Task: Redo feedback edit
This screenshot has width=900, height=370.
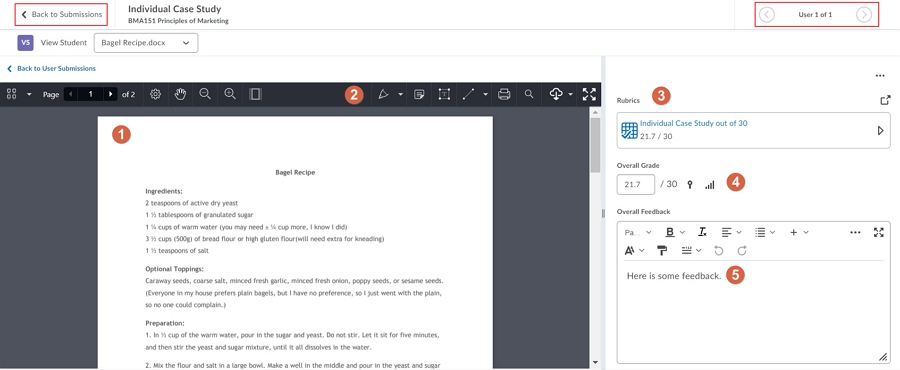Action: (742, 251)
